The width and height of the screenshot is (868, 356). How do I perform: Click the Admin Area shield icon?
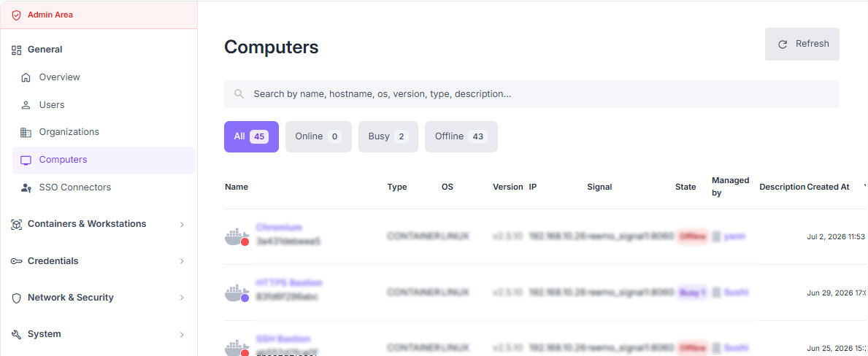click(x=17, y=15)
